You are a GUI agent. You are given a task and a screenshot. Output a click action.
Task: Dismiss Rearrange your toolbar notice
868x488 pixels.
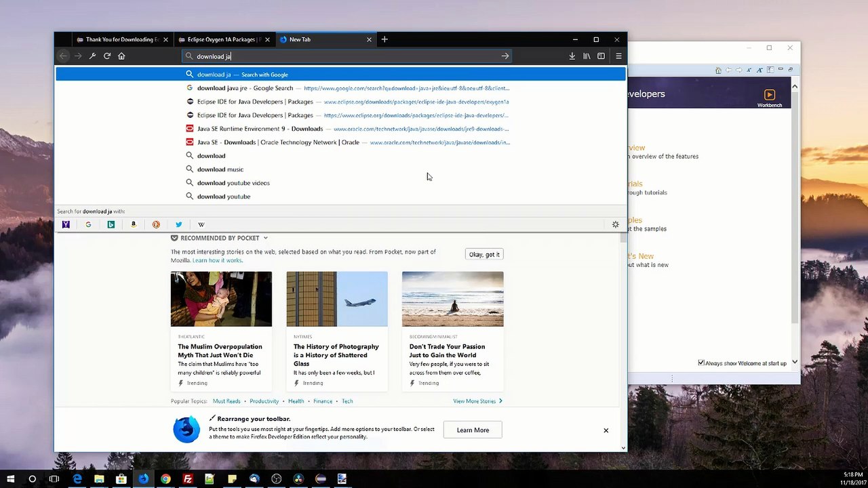606,430
